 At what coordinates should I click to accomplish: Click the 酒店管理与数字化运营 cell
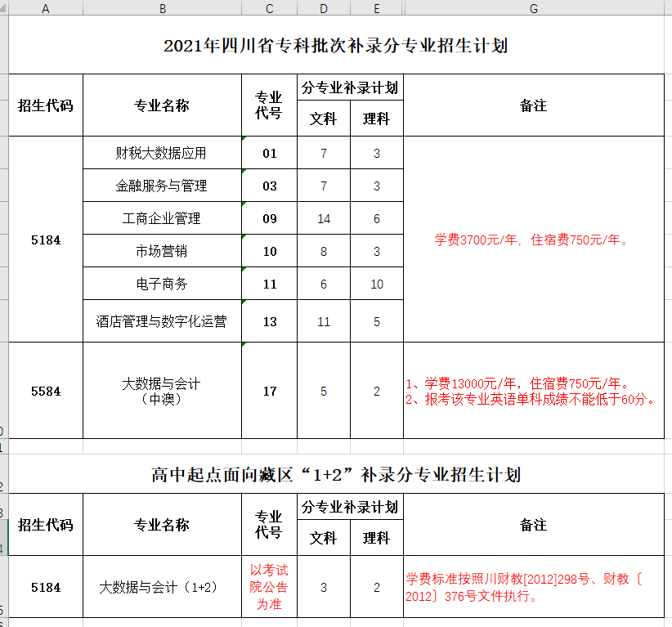162,321
